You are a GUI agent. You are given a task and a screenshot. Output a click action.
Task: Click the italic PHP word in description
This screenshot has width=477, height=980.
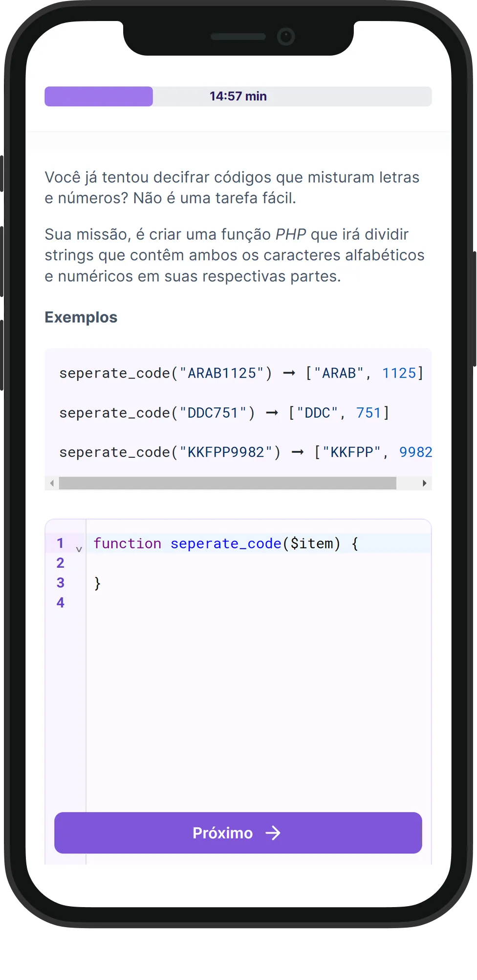[x=291, y=234]
